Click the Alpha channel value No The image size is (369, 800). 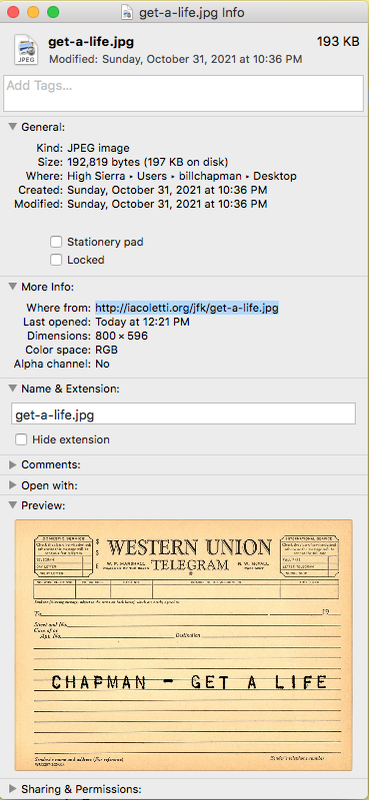click(x=103, y=364)
